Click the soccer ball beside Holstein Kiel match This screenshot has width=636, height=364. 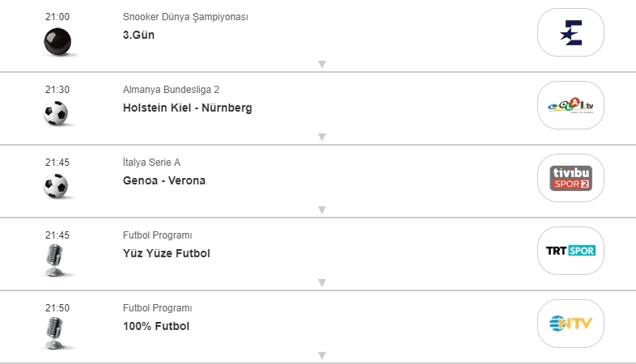point(56,113)
